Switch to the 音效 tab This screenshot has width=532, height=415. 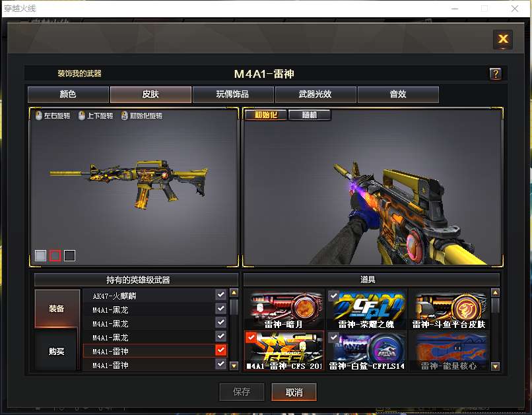pyautogui.click(x=398, y=94)
